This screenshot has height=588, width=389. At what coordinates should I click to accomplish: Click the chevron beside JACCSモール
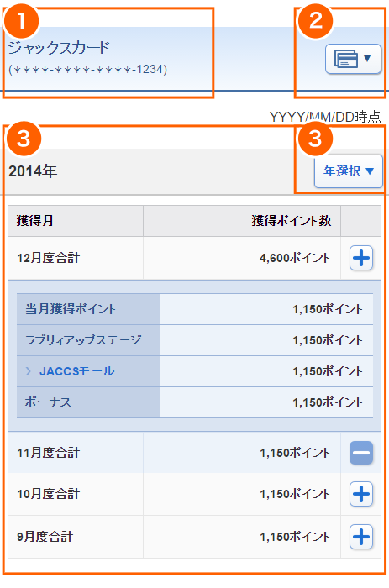point(28,371)
